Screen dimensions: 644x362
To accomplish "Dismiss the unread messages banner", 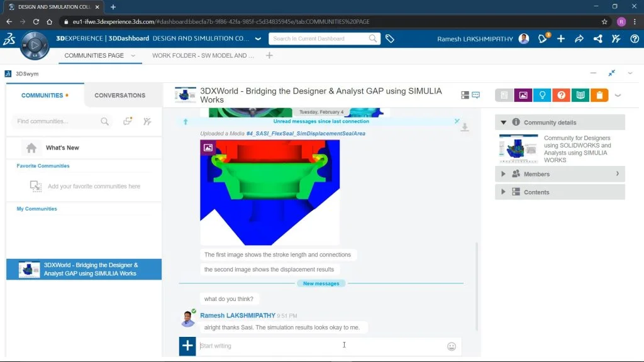I will tap(457, 121).
